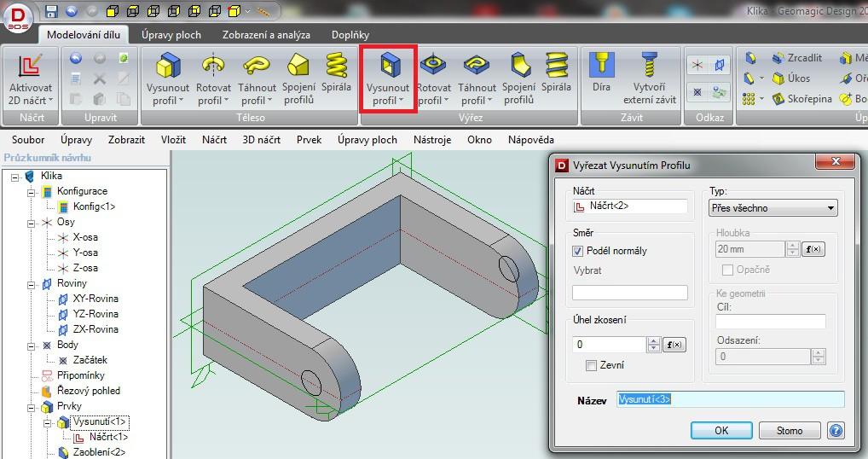
Task: Select Vysunout profil in the Těleso group
Action: (x=167, y=78)
